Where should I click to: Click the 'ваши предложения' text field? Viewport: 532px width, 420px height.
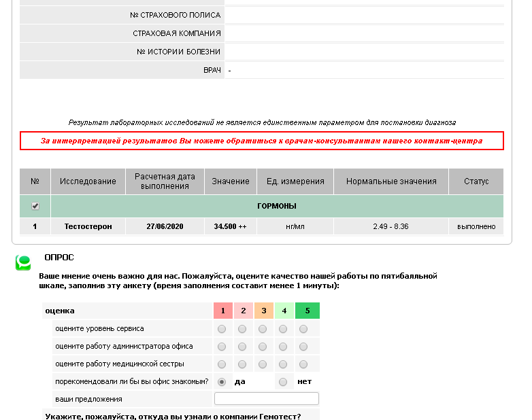click(x=266, y=399)
